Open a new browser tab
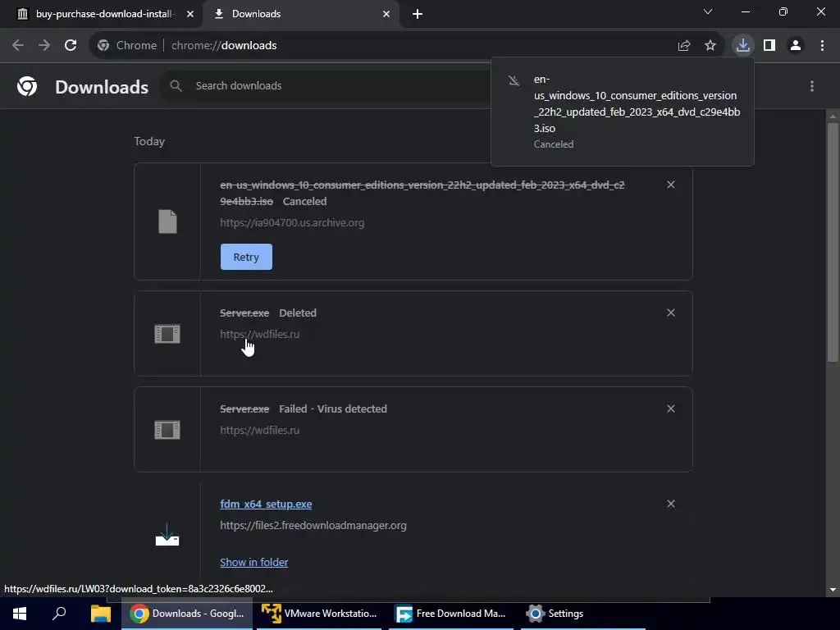Screen dimensions: 840x630 click(x=418, y=14)
